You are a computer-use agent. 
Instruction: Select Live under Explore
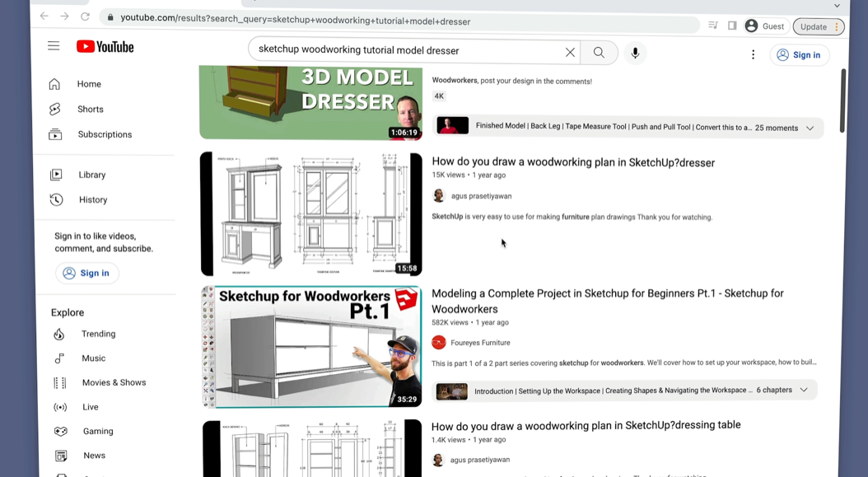pyautogui.click(x=91, y=407)
